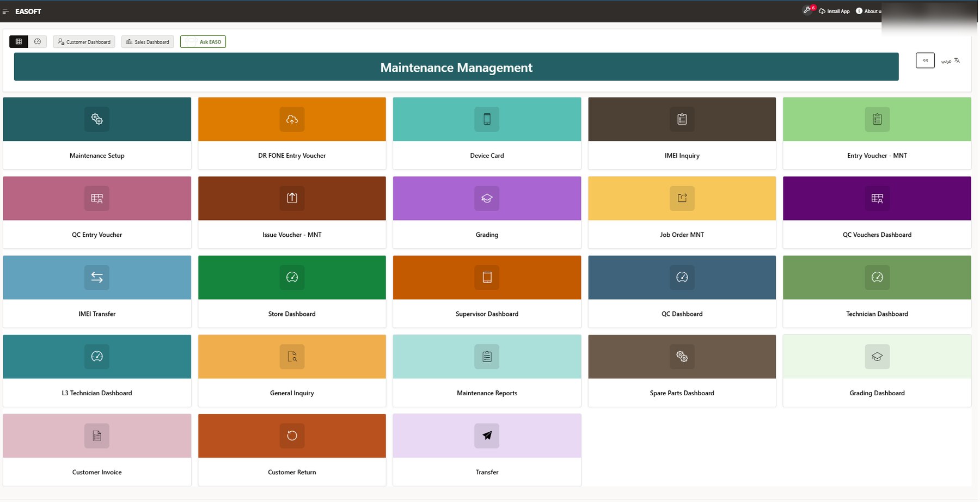Click the QC Entry Voucher table icon
This screenshot has width=980, height=502.
[97, 198]
